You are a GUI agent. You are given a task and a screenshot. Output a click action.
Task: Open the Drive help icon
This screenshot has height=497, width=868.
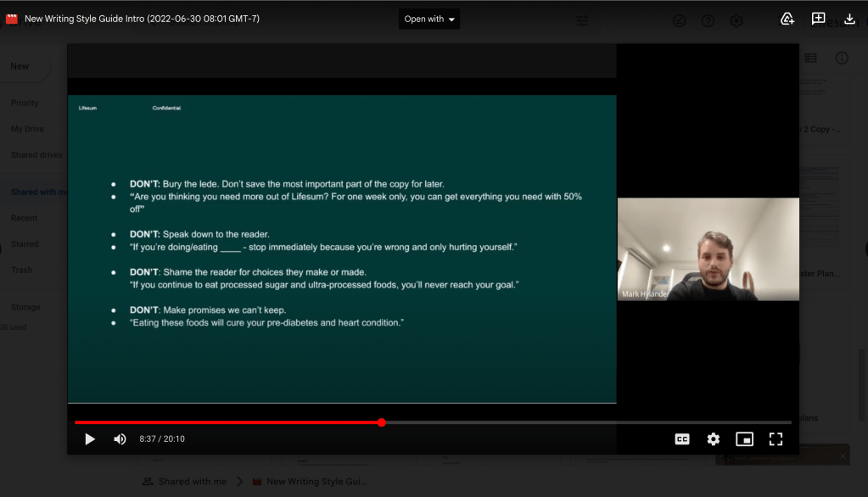pos(708,21)
